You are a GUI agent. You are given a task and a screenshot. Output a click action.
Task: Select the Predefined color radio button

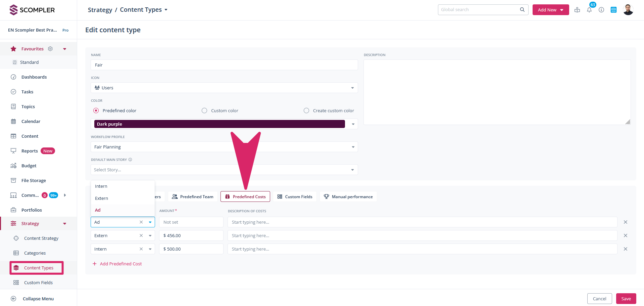pyautogui.click(x=96, y=111)
